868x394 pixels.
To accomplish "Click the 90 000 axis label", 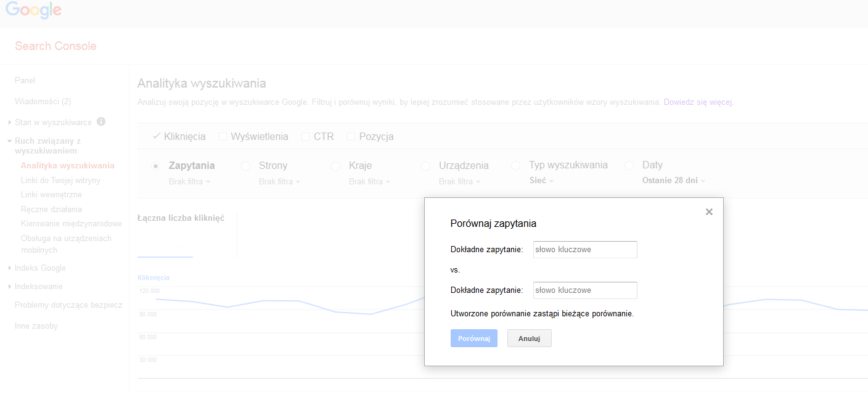I will click(x=149, y=314).
